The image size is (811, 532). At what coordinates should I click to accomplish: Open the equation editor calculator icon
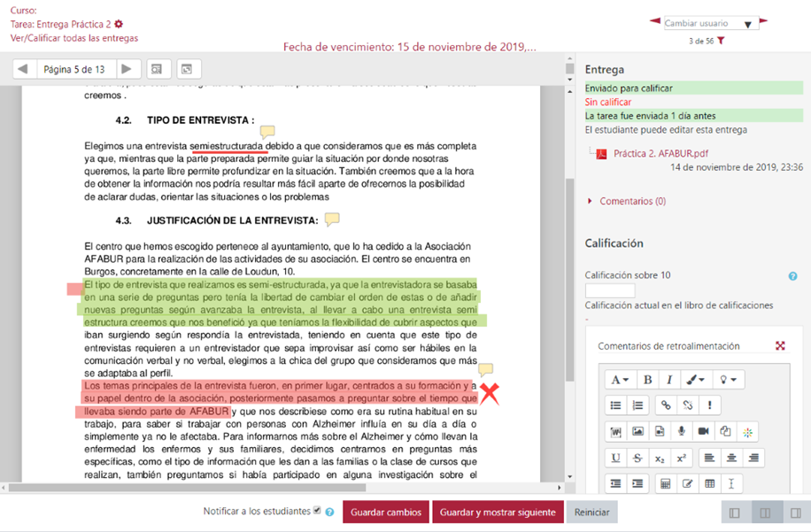pos(666,483)
